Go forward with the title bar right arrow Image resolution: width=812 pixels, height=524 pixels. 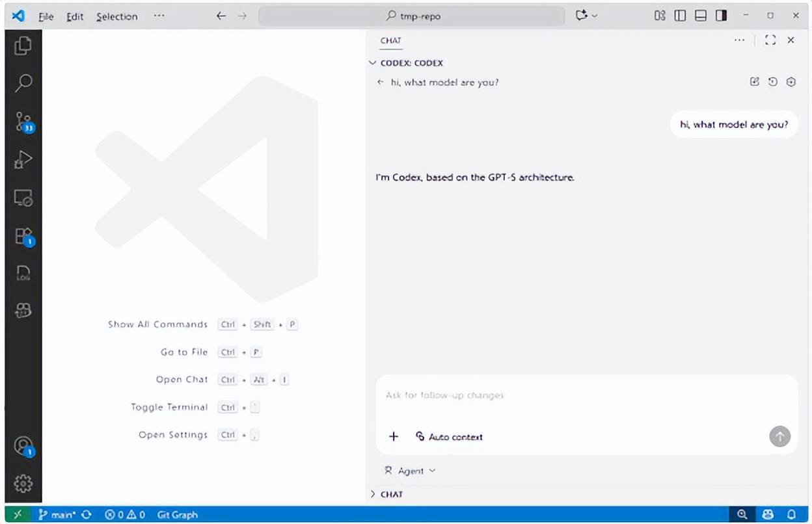tap(242, 16)
